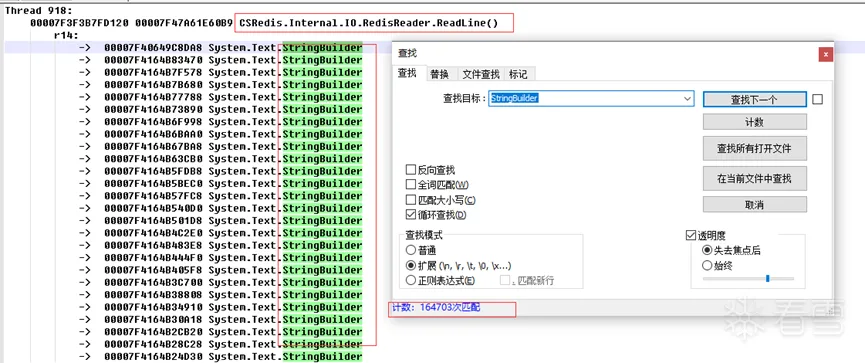Toggle the 匹配新行 checkbox

tap(505, 280)
